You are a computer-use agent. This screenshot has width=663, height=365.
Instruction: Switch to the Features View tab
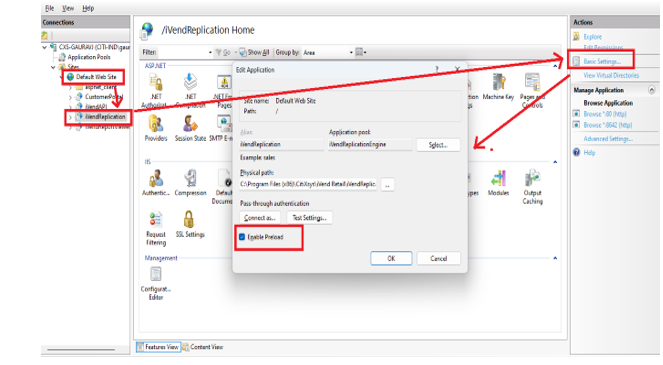[159, 347]
